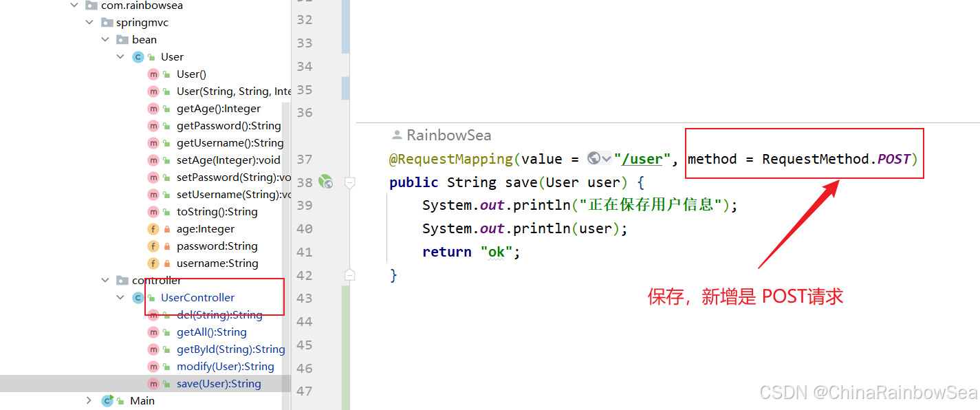Select save(User):String method

point(219,384)
